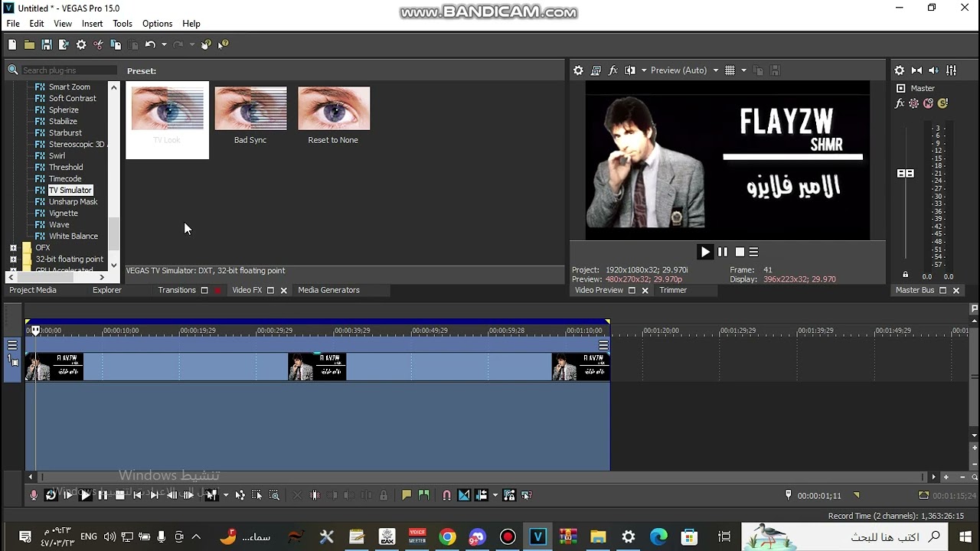Click the record microphone icon in transport bar

click(x=34, y=495)
